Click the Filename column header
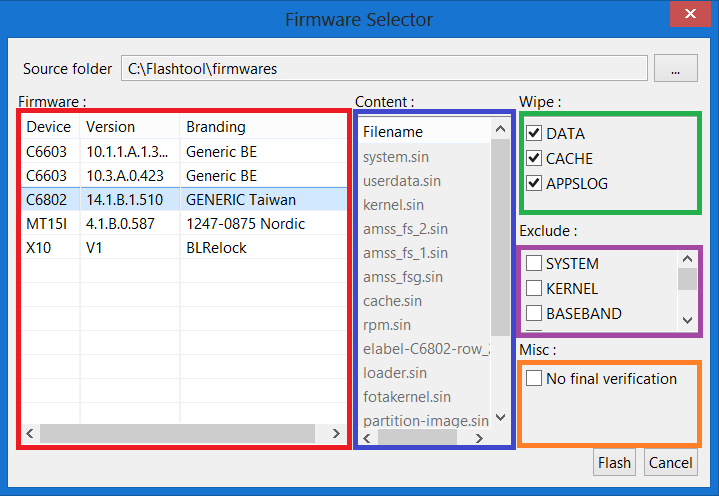719x496 pixels. [425, 132]
